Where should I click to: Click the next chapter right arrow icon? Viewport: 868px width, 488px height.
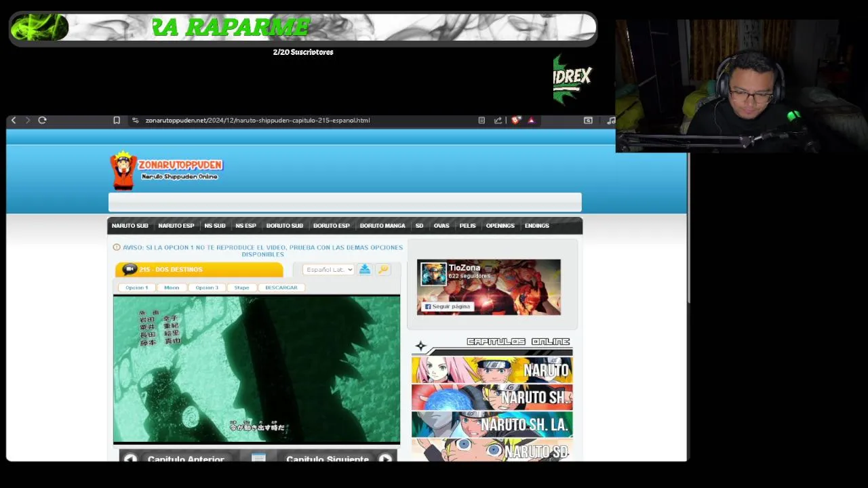pos(385,459)
